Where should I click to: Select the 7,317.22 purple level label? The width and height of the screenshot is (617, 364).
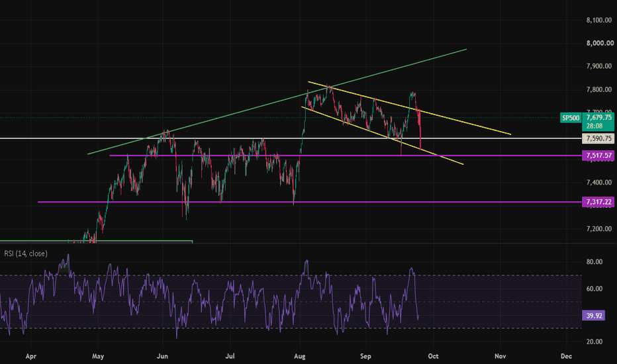tap(598, 202)
